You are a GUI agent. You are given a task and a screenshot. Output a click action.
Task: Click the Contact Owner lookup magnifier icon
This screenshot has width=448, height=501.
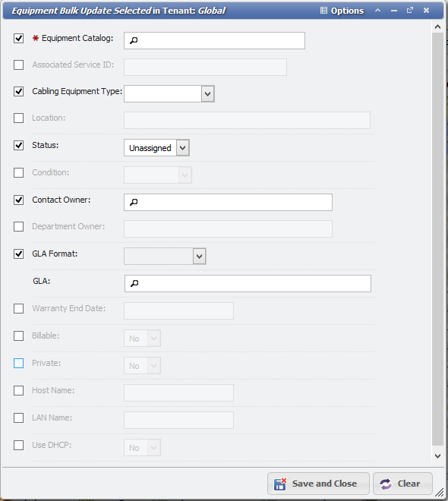[x=134, y=202]
